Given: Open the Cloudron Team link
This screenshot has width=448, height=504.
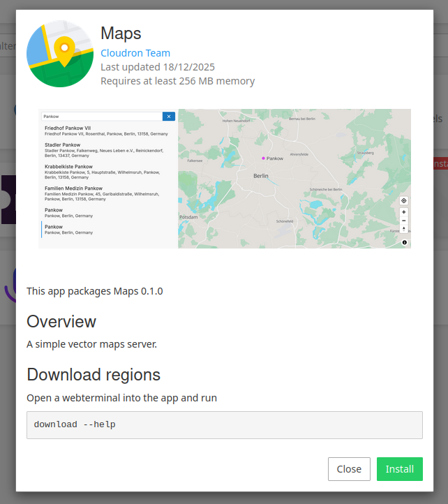Looking at the screenshot, I should pos(135,53).
